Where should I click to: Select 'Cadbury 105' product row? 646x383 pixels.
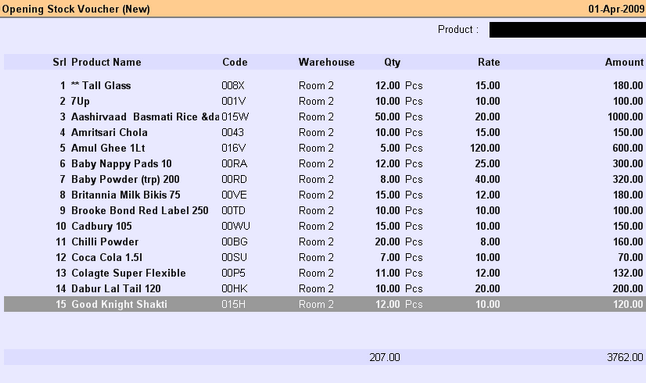tap(325, 227)
